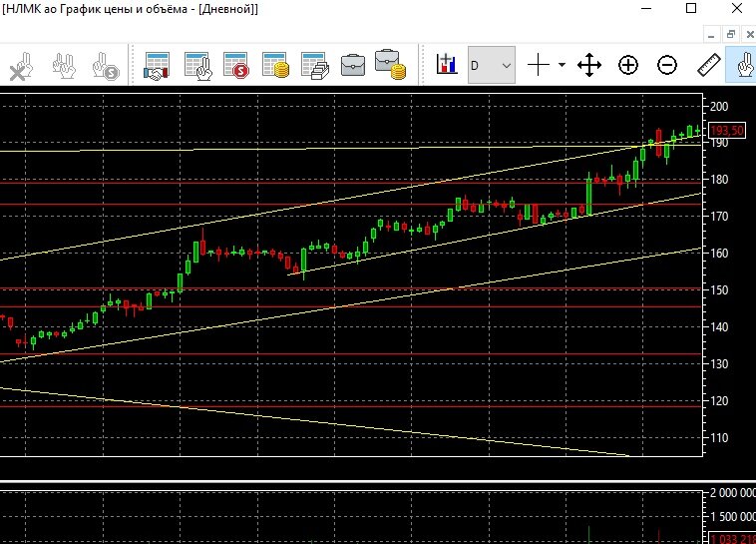756x544 pixels.
Task: Click the 140 price axis label
Action: tap(719, 326)
